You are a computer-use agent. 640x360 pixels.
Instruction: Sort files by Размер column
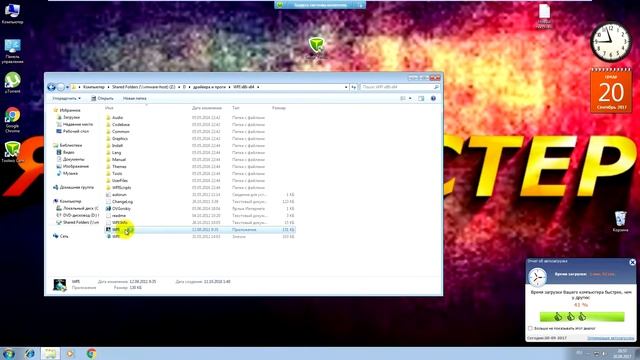coord(279,108)
